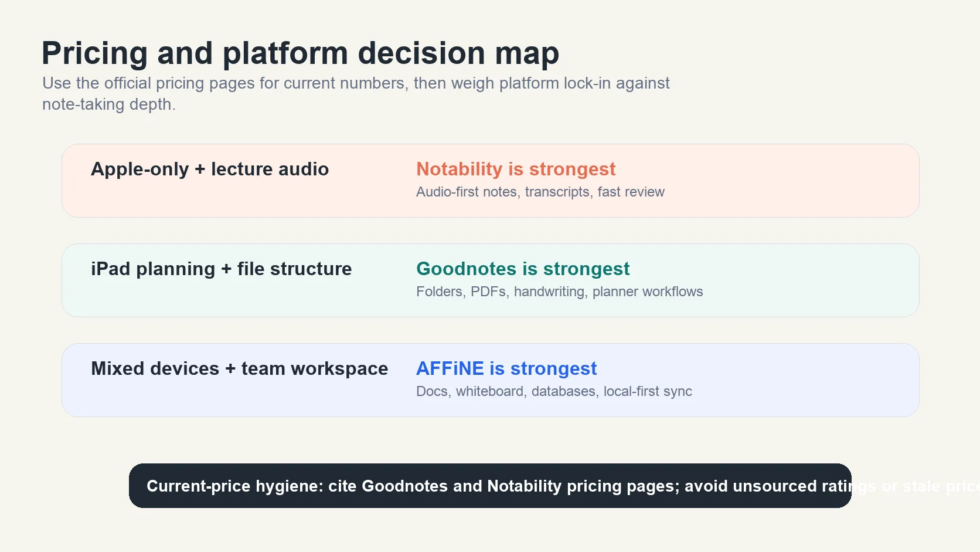This screenshot has height=552, width=980.
Task: Select the line 'Audio-first notes, transcripts, fast review'
Action: tap(540, 192)
